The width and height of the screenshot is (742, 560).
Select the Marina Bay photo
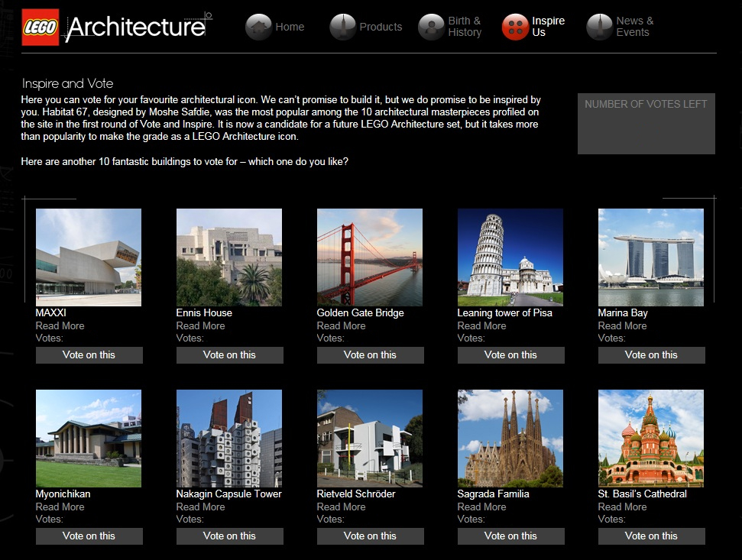click(650, 257)
